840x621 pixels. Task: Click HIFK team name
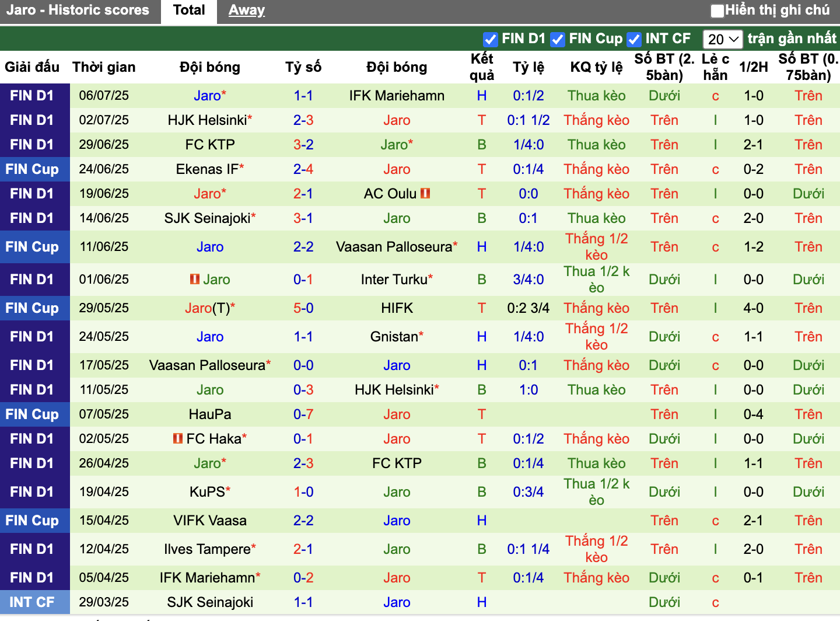[x=397, y=308]
